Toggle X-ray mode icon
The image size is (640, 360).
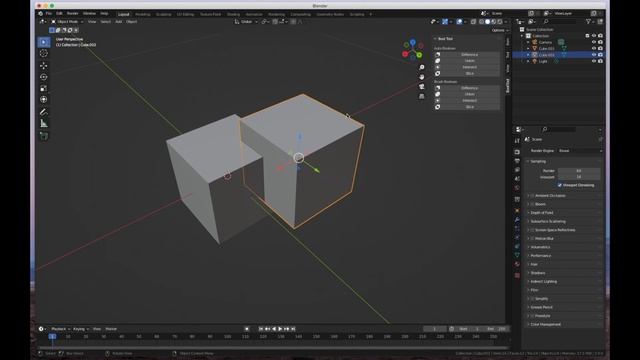click(x=473, y=22)
